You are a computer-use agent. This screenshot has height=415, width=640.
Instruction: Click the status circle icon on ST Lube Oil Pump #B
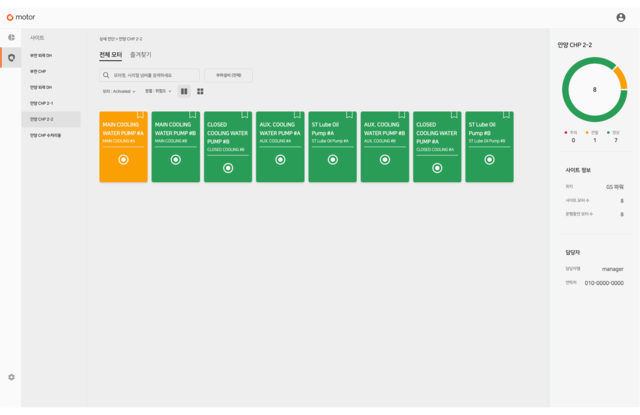489,160
